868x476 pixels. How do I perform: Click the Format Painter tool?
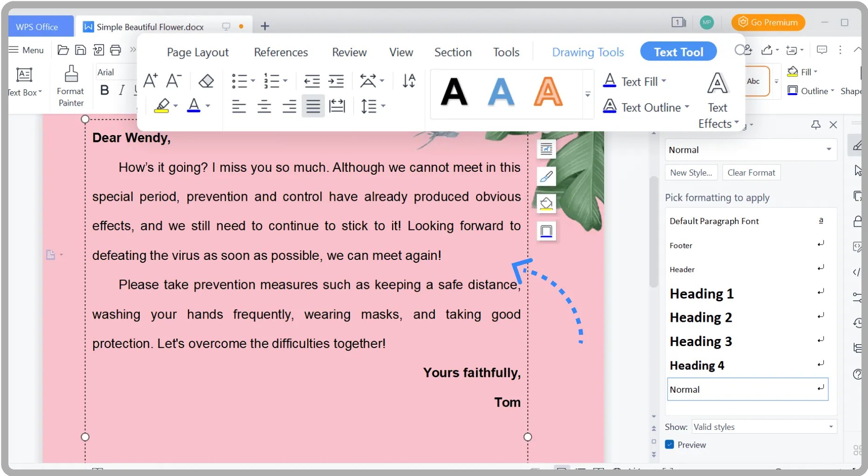click(71, 86)
